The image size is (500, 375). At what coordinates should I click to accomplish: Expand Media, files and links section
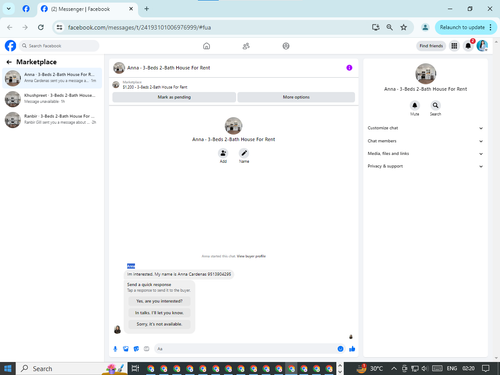click(425, 154)
